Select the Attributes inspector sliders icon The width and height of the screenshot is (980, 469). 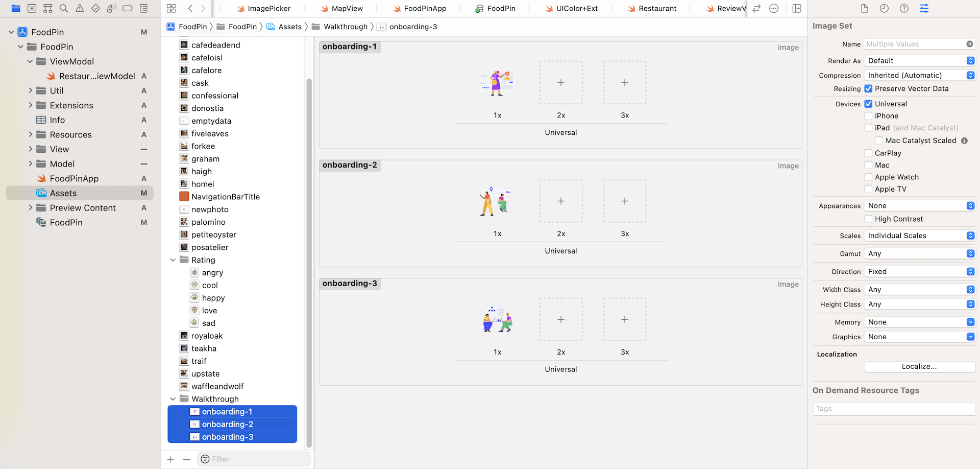point(924,8)
